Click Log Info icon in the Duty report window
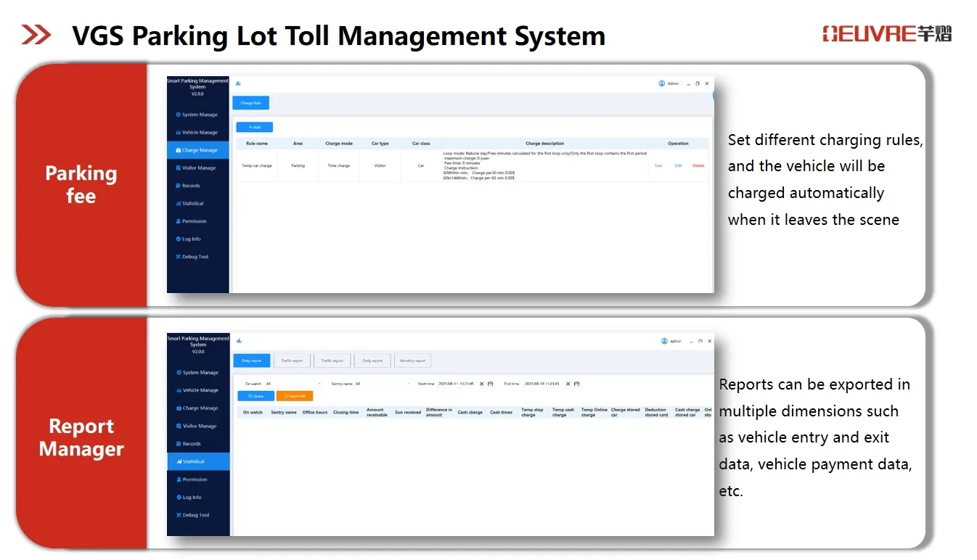The image size is (977, 560). click(x=179, y=498)
